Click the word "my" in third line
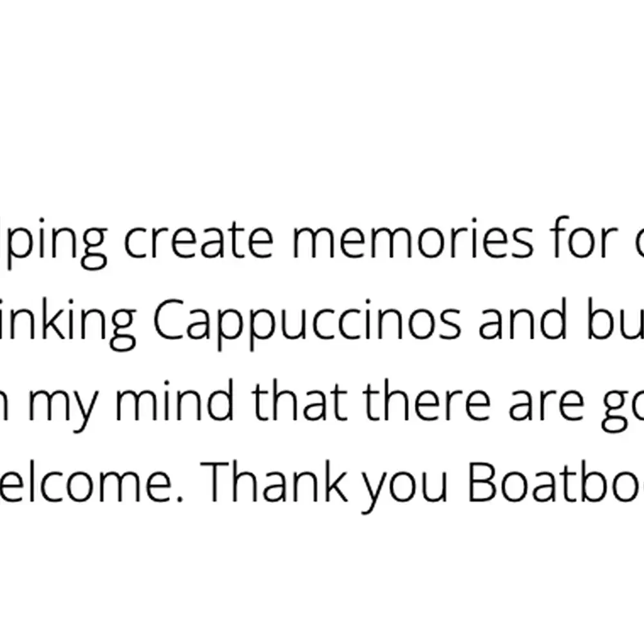Viewport: 644px width, 644px height. pyautogui.click(x=62, y=406)
